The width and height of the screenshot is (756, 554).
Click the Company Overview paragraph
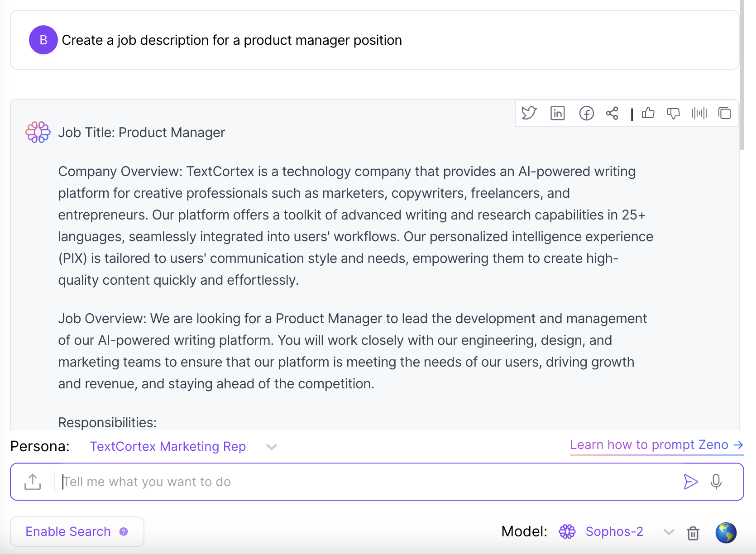(356, 225)
